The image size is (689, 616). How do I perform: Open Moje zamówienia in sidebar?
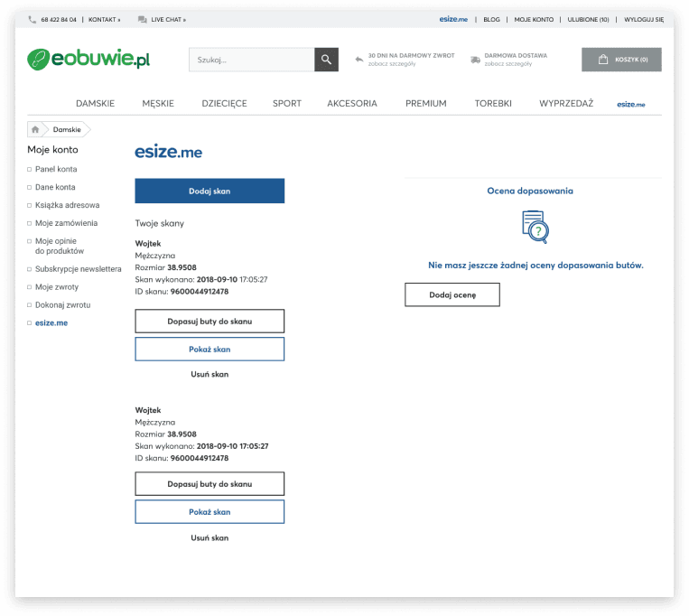[x=66, y=223]
